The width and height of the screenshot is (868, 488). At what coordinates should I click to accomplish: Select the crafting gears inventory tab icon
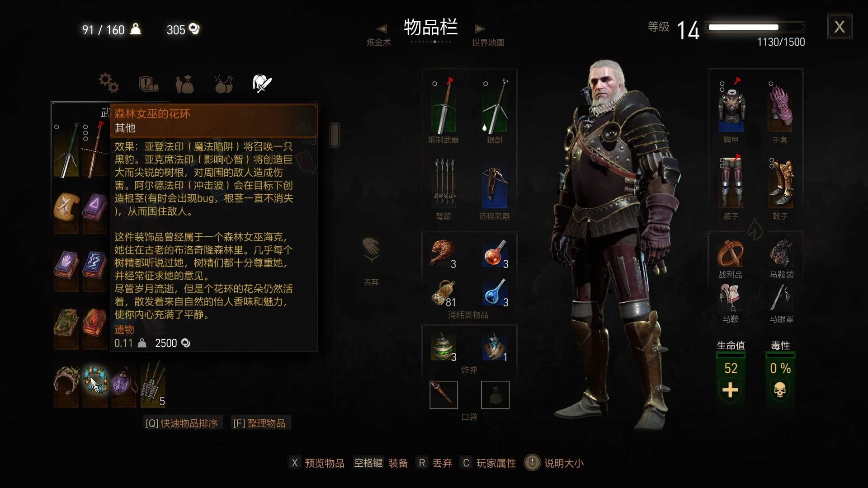109,83
